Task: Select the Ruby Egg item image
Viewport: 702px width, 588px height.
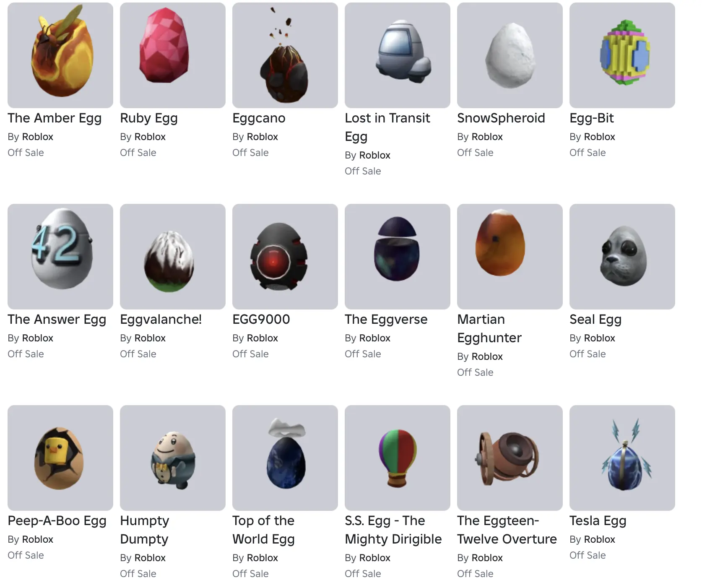Action: pyautogui.click(x=173, y=55)
